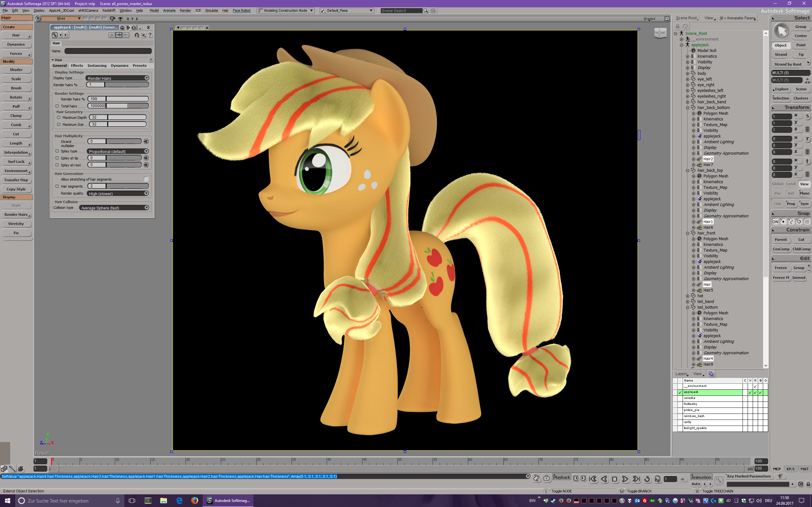The width and height of the screenshot is (812, 507).
Task: Click play forward in playback controls
Action: [x=625, y=479]
